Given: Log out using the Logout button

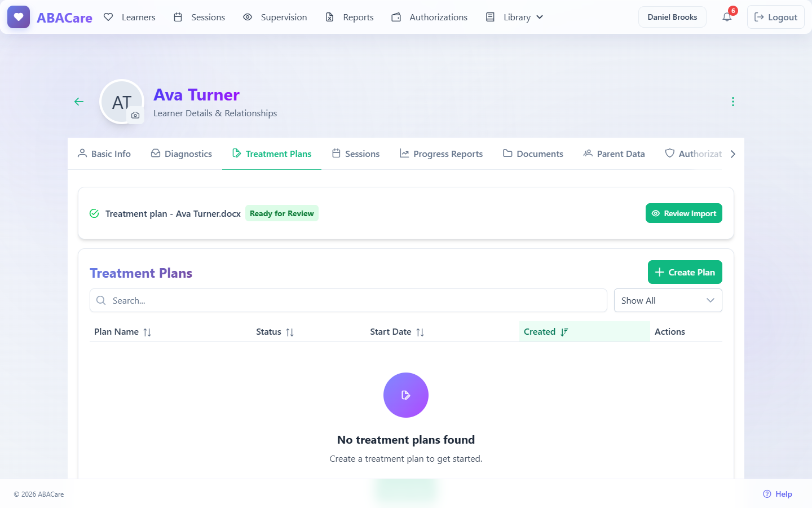Looking at the screenshot, I should point(775,17).
